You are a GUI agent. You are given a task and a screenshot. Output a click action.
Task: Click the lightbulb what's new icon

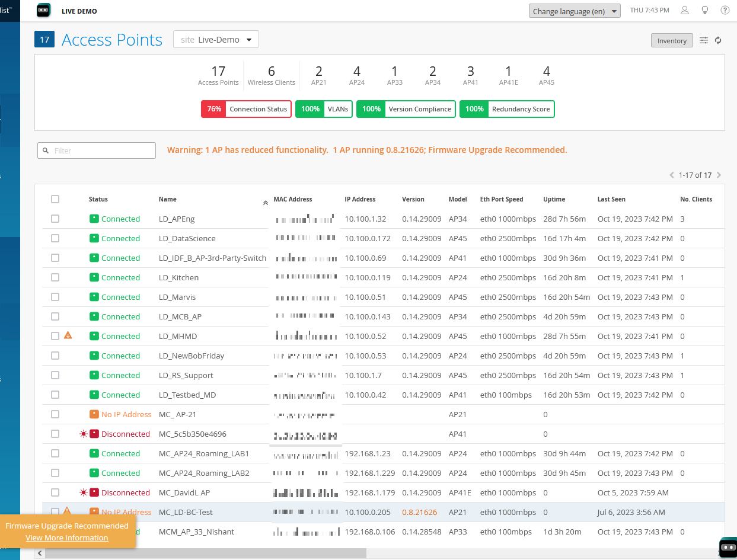(705, 11)
